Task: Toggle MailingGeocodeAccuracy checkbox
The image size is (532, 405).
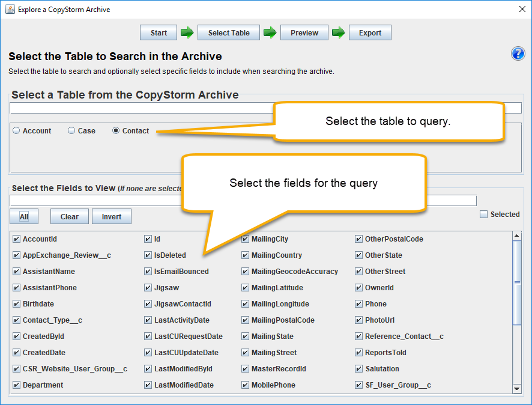Action: click(x=246, y=272)
